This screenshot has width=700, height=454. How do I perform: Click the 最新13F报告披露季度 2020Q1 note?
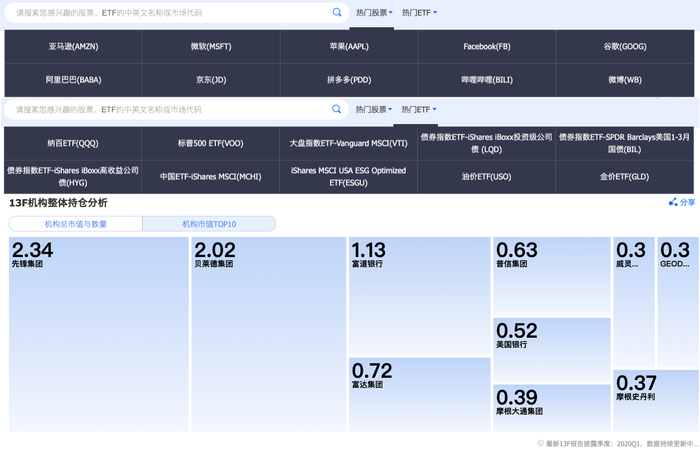point(621,443)
